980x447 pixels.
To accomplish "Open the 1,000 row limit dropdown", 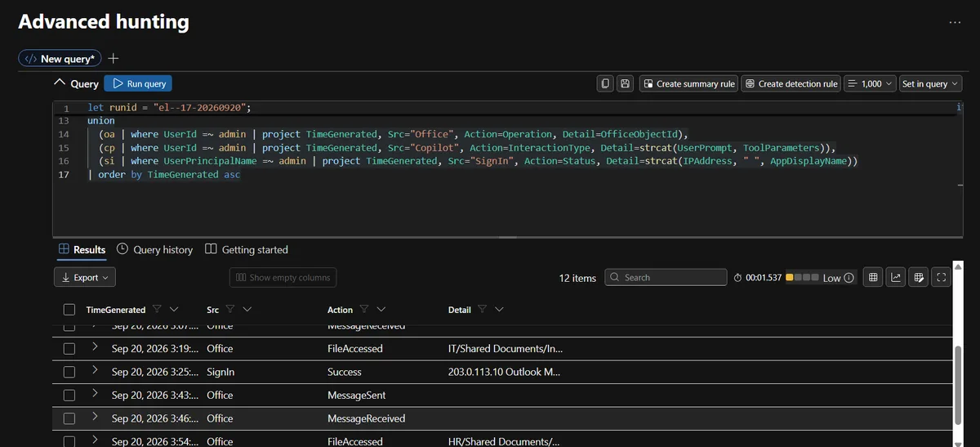I will pyautogui.click(x=869, y=83).
